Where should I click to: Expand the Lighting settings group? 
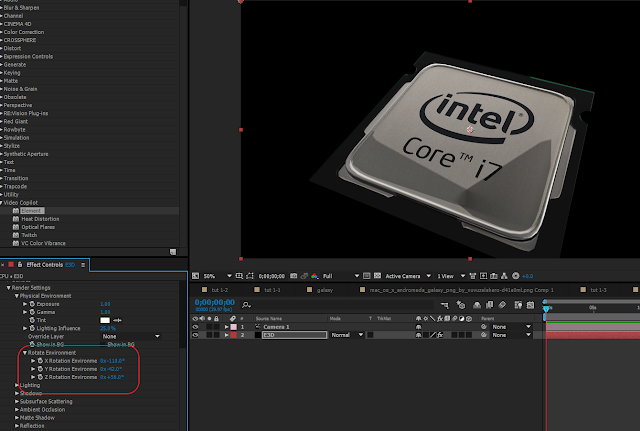coord(17,385)
